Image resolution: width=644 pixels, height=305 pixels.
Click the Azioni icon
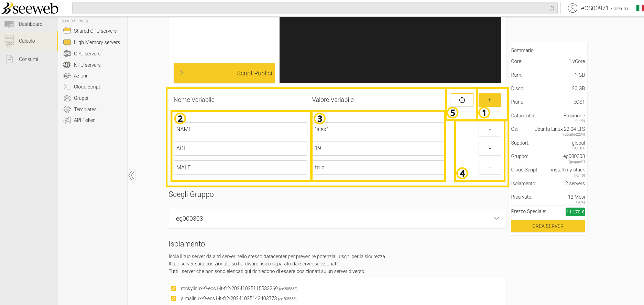point(67,76)
